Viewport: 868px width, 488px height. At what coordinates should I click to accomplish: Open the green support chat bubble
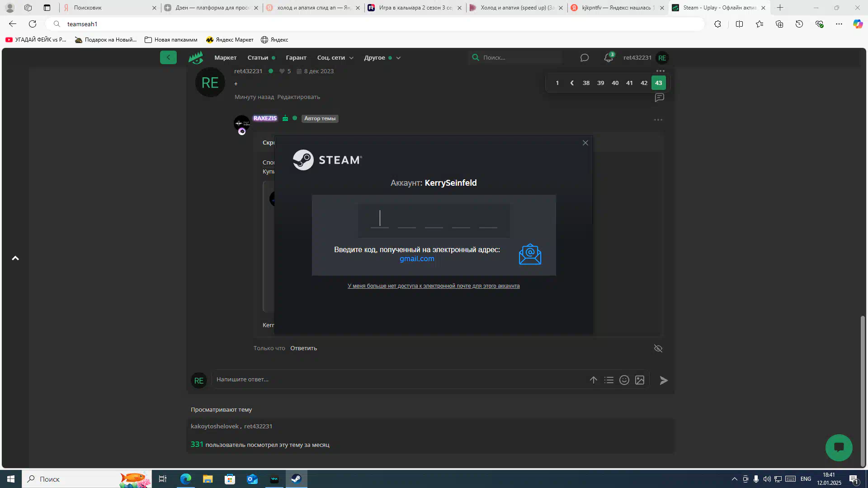click(839, 447)
